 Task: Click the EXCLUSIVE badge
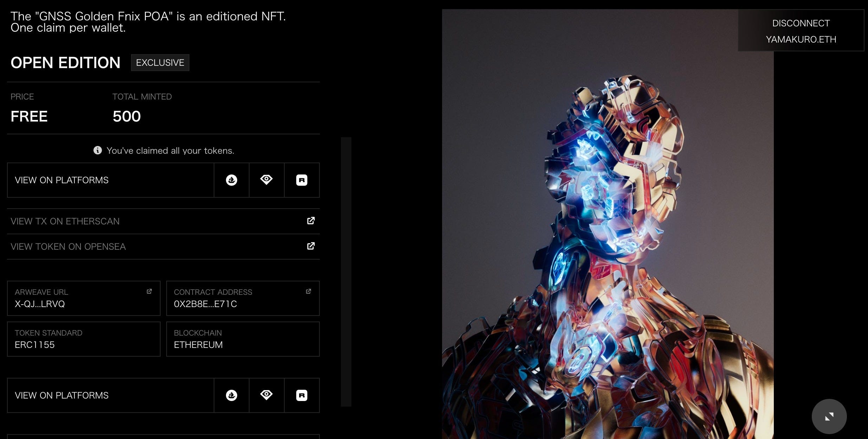point(160,63)
